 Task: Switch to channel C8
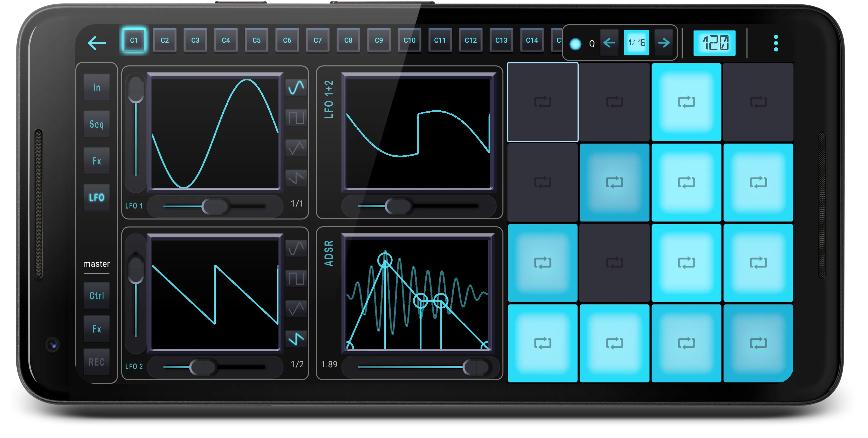[x=348, y=40]
